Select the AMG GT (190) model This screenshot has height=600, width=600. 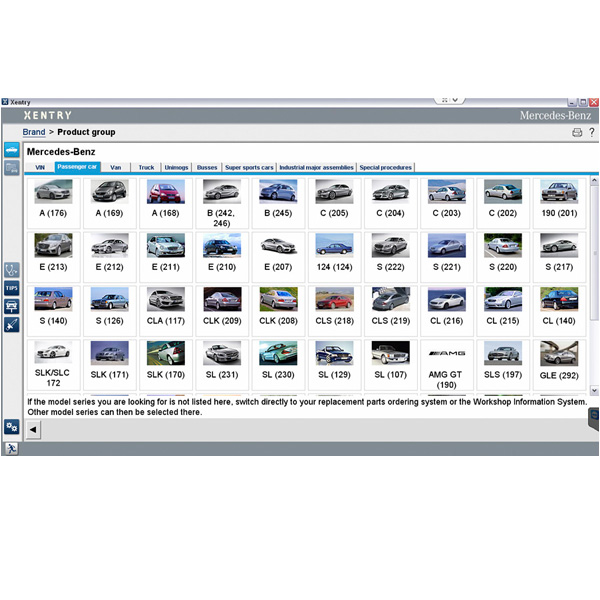[446, 363]
